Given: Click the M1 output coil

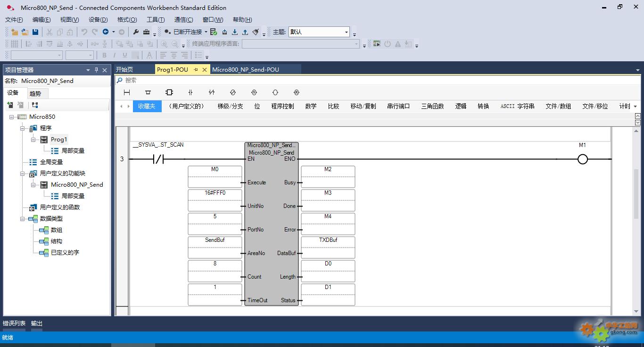Looking at the screenshot, I should tap(583, 159).
